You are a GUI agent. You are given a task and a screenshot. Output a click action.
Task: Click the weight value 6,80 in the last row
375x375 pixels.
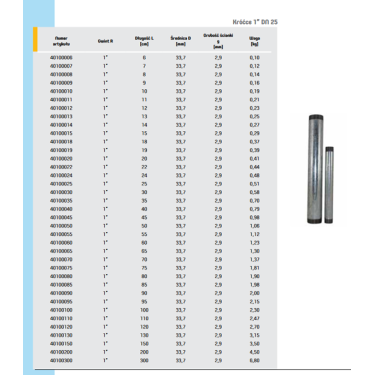click(x=255, y=360)
